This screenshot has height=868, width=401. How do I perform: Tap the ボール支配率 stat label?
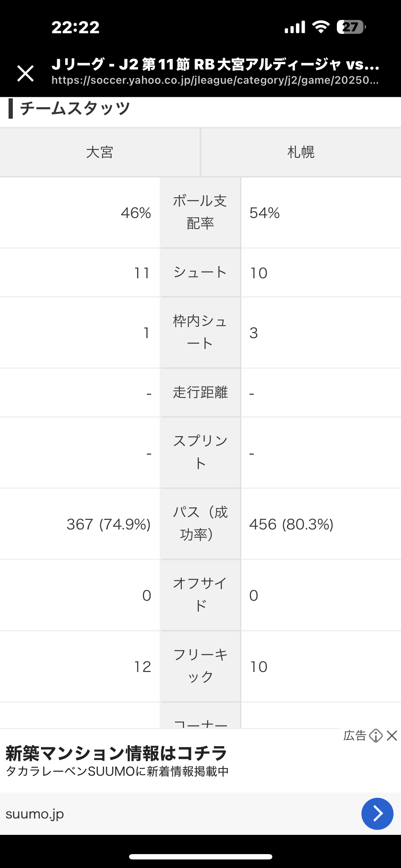click(200, 212)
